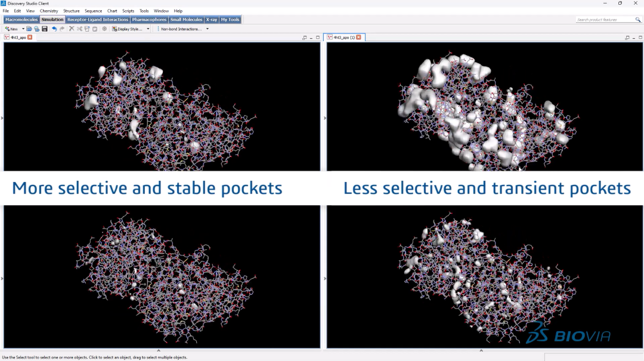
Task: Open Non-bond Interactions tool
Action: [181, 29]
